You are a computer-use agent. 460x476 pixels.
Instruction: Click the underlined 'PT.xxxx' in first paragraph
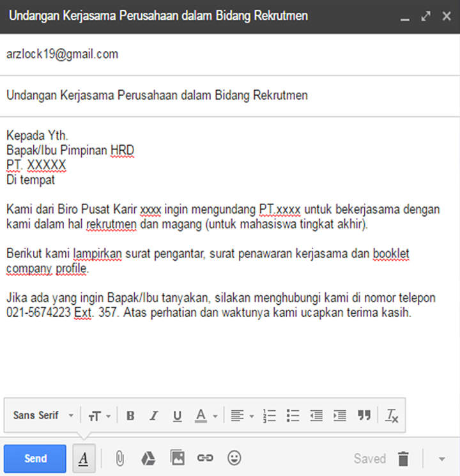click(280, 210)
